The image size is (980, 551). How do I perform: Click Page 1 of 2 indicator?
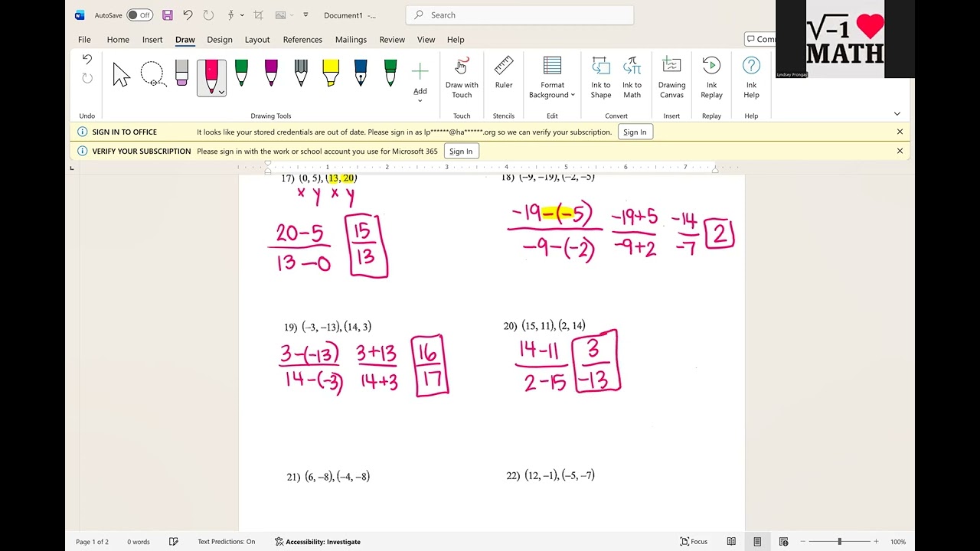[92, 542]
